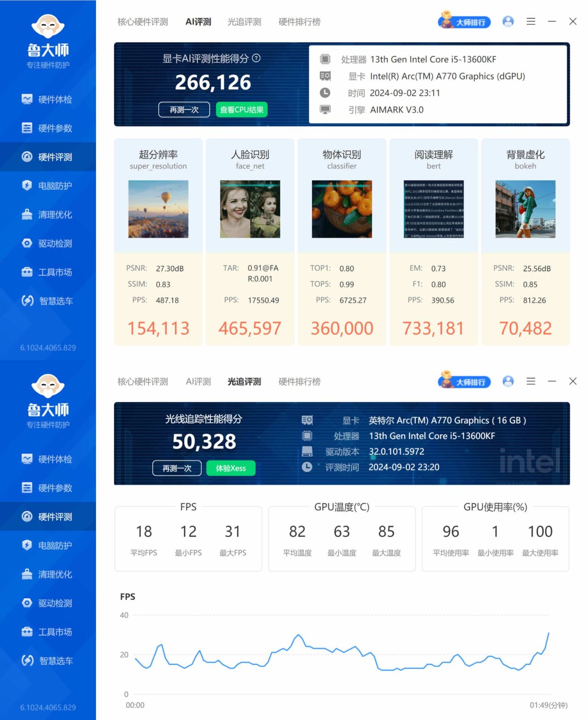
Task: Click the 阅读理解 bert text thumbnail
Action: pos(434,209)
